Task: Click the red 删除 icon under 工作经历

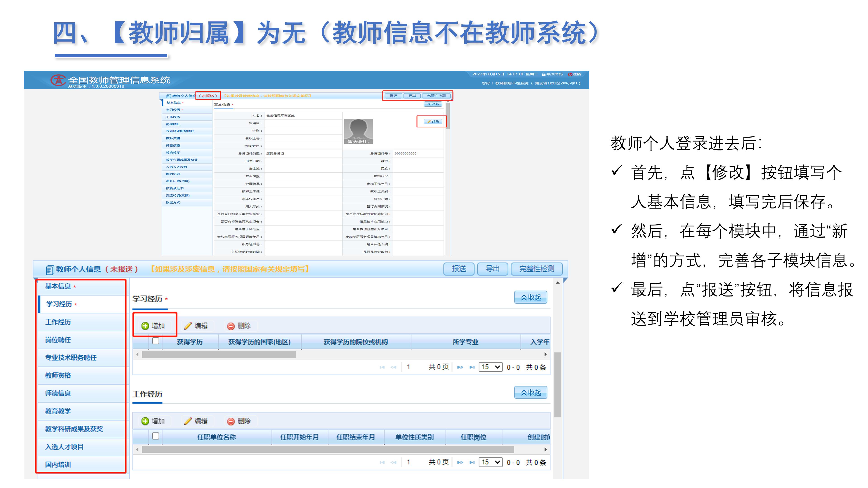Action: coord(231,421)
